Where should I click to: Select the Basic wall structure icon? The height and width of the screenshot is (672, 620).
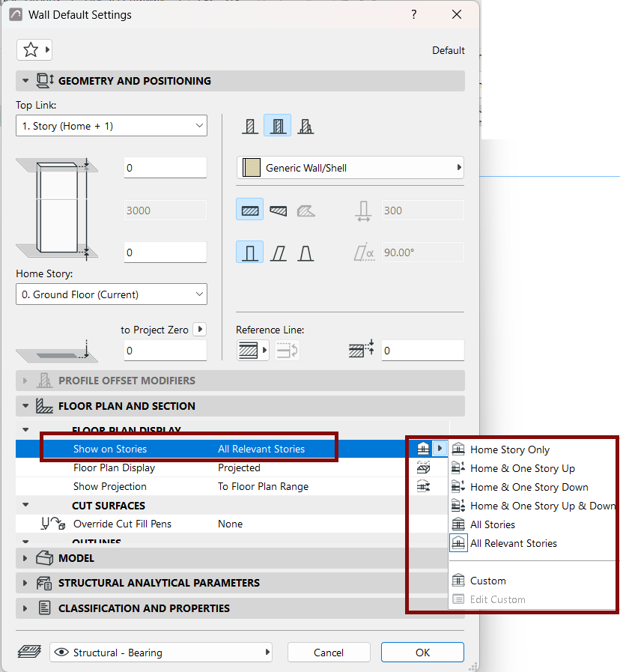click(250, 126)
